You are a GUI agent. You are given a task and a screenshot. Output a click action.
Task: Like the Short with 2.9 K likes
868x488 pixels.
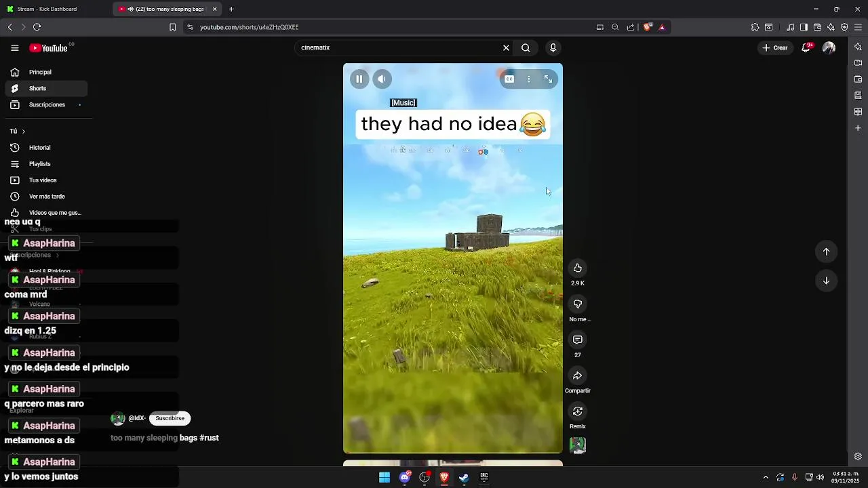tap(578, 268)
